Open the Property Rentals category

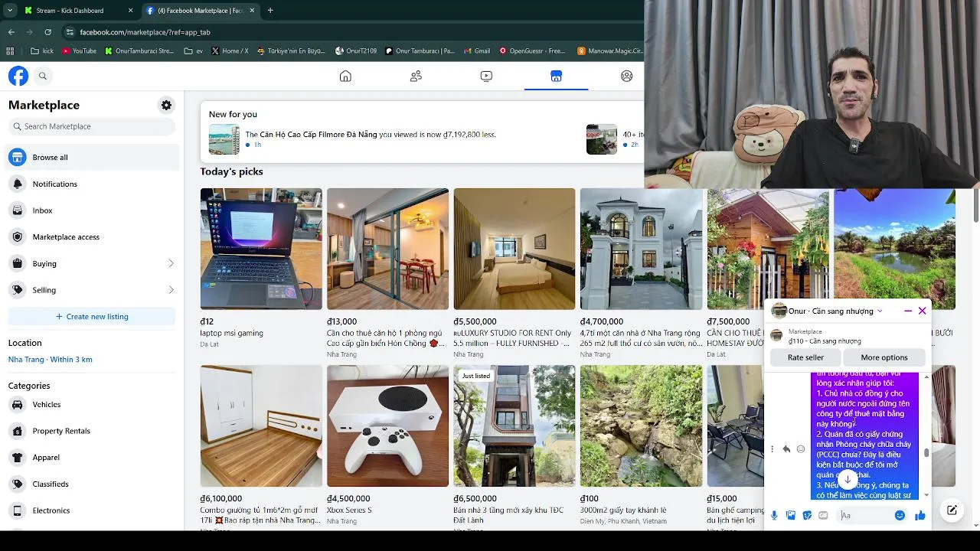(x=92, y=431)
